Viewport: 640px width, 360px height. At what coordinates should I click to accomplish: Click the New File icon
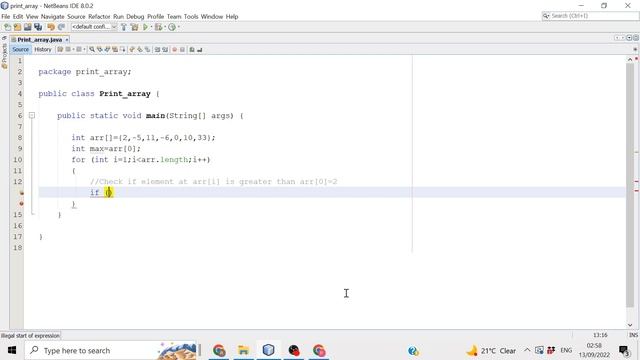tap(7, 27)
